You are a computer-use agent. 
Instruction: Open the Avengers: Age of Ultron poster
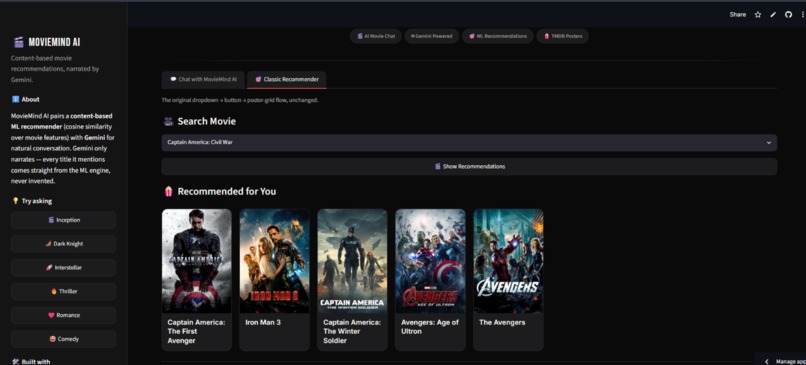(430, 261)
